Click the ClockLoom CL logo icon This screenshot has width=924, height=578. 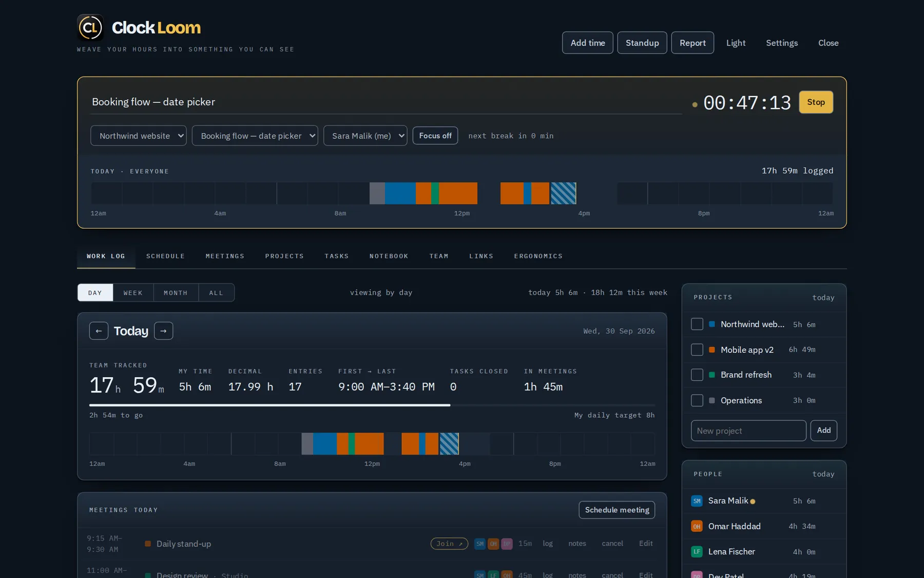point(90,27)
